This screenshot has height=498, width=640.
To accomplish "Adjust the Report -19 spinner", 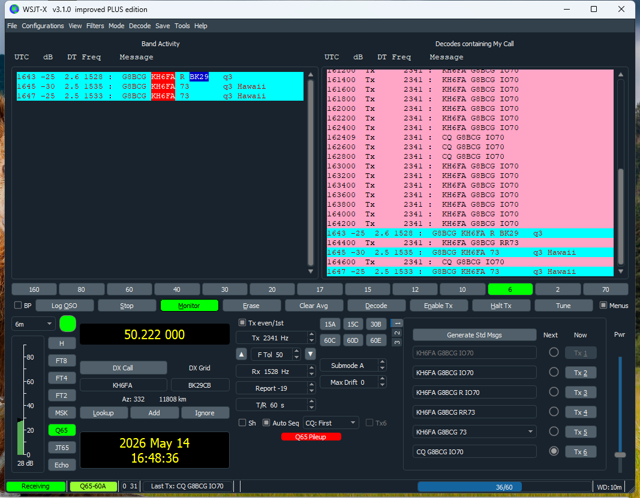I will click(276, 388).
